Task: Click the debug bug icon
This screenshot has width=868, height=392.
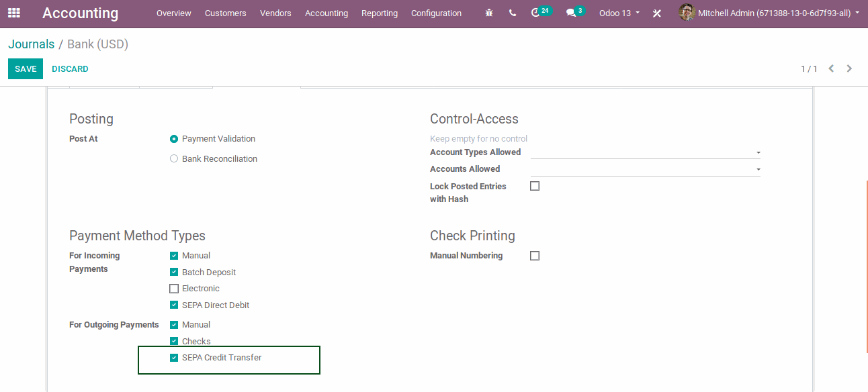Action: pyautogui.click(x=489, y=13)
